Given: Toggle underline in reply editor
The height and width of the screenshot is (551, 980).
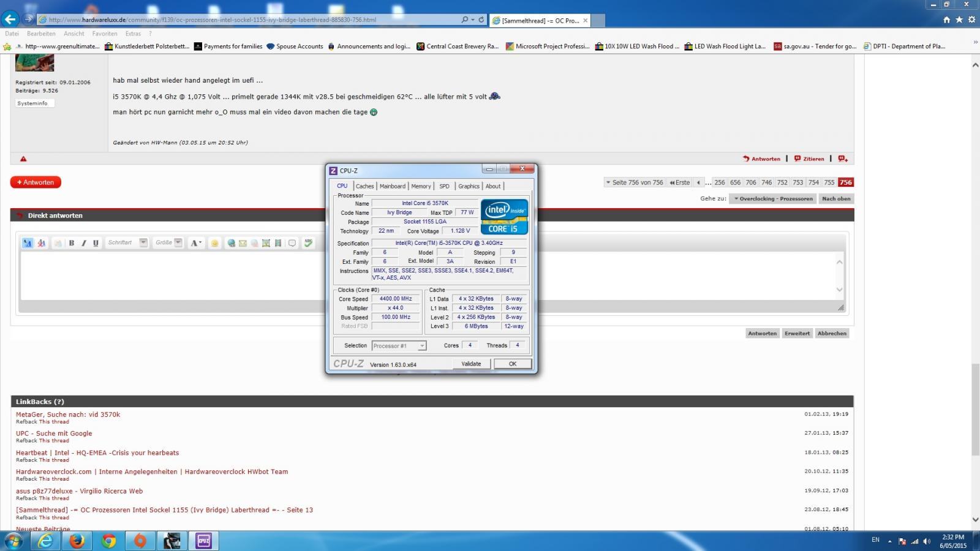Looking at the screenshot, I should point(96,243).
